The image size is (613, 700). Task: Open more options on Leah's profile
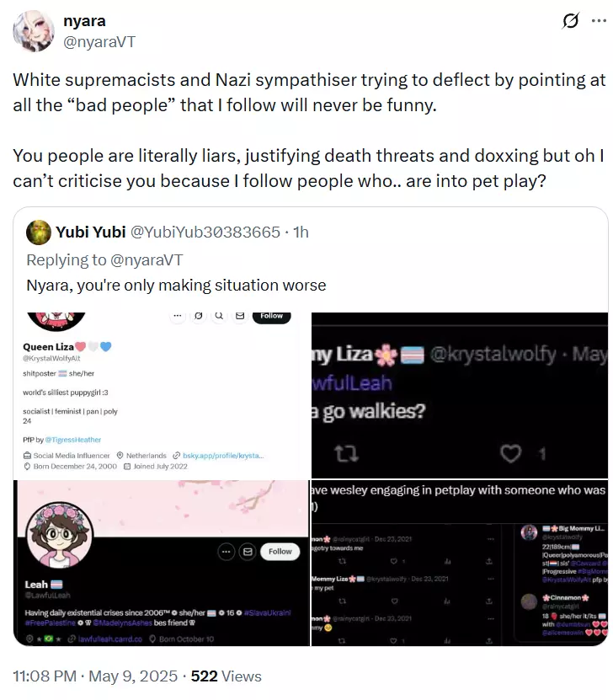(x=227, y=552)
